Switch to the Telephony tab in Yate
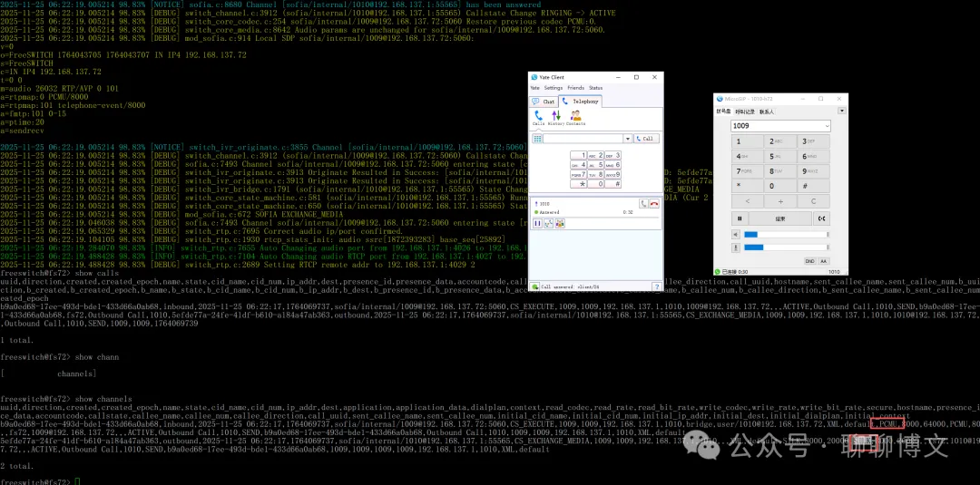Viewport: 980px width, 485px height. click(580, 101)
